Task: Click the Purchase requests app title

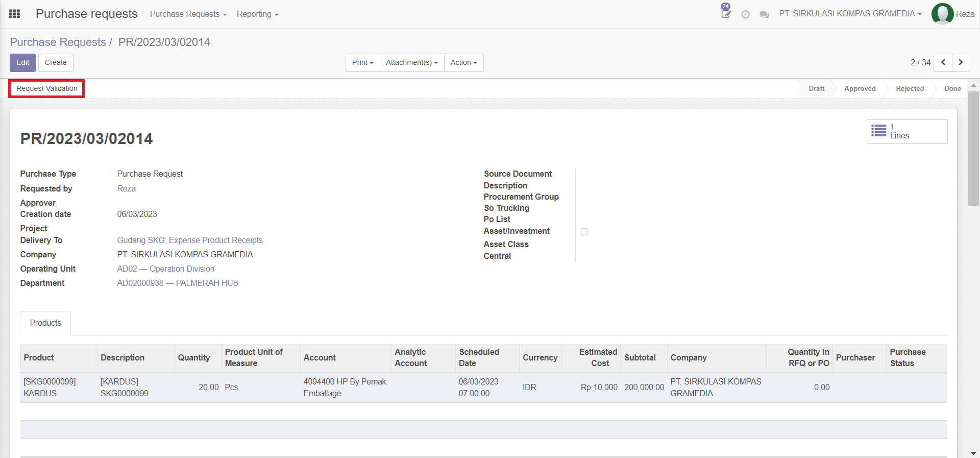Action: tap(87, 14)
